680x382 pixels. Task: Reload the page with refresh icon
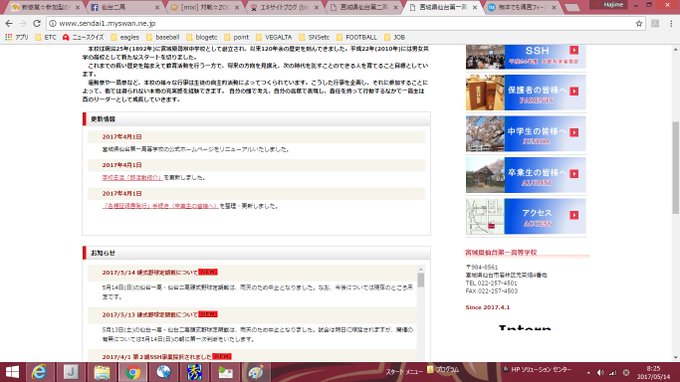click(x=37, y=23)
